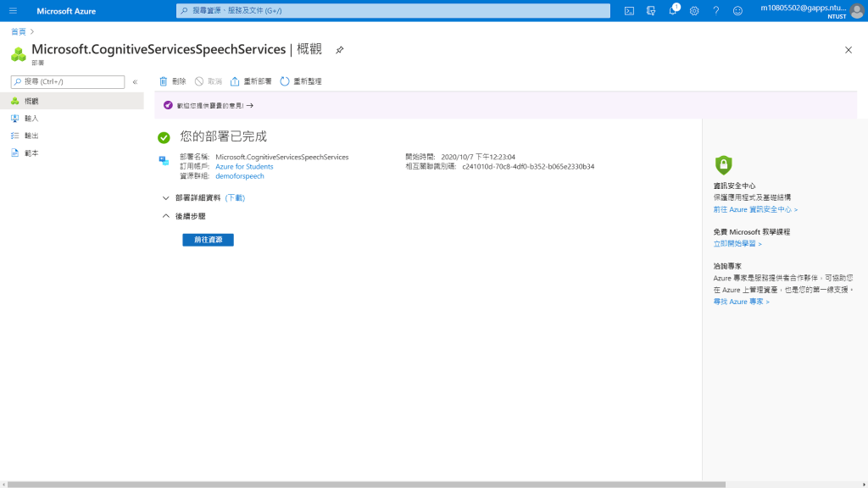This screenshot has height=488, width=868.
Task: Click the correlation ID c241010d value
Action: [x=528, y=167]
